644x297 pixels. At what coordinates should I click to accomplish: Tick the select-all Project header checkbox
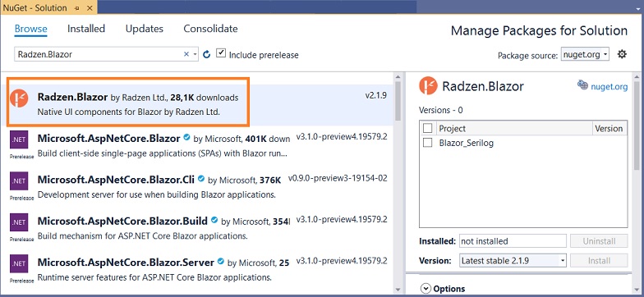tap(427, 128)
